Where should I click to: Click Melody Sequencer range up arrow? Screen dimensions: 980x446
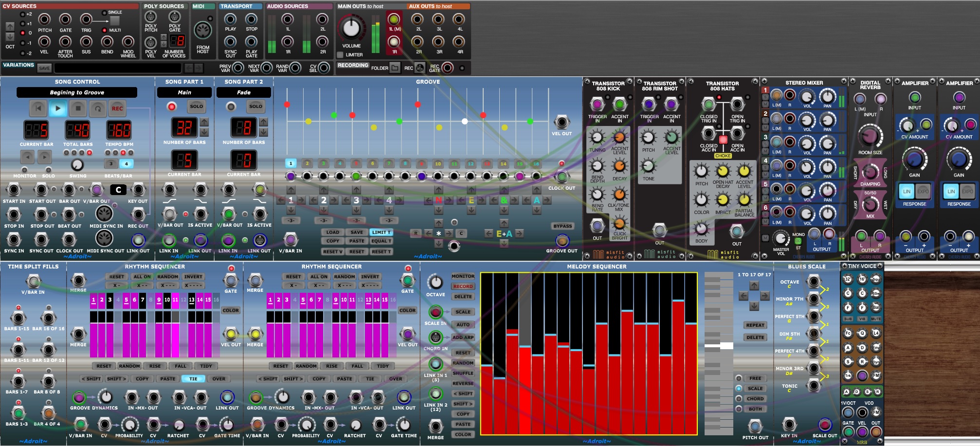754,286
